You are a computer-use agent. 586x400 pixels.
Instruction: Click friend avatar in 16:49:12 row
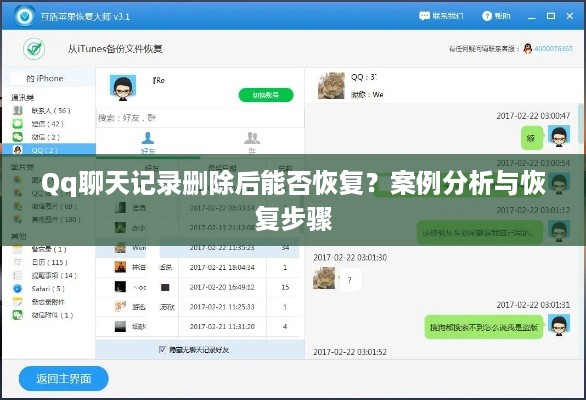point(120,287)
